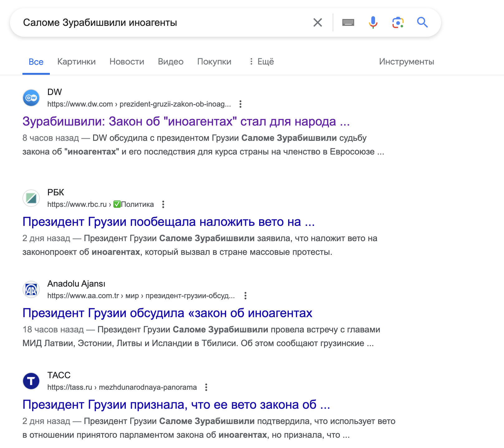The image size is (504, 448).
Task: Switch to the Картинки tab
Action: (x=76, y=62)
